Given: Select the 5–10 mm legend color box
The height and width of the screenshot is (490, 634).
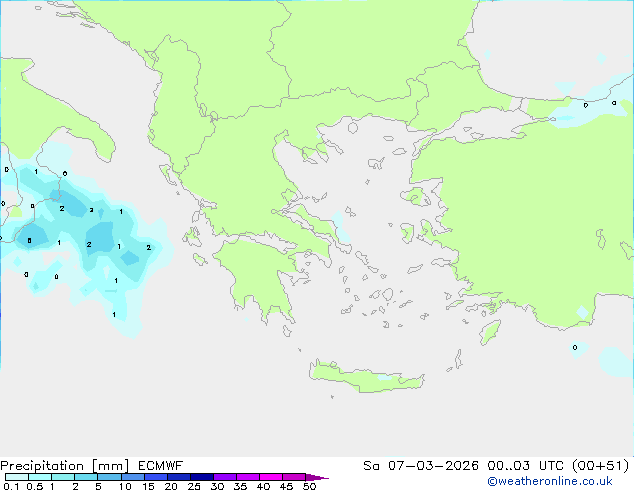Looking at the screenshot, I should (109, 477).
